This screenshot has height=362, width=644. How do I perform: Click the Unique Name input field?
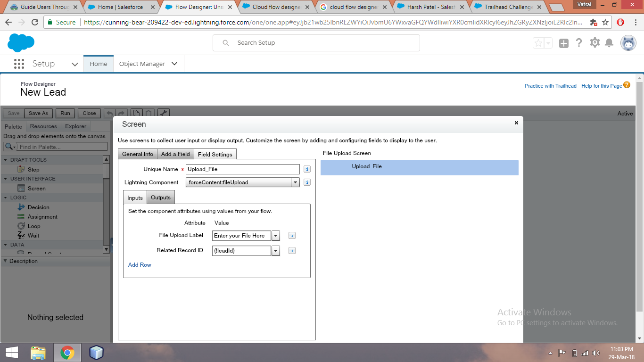coord(243,169)
